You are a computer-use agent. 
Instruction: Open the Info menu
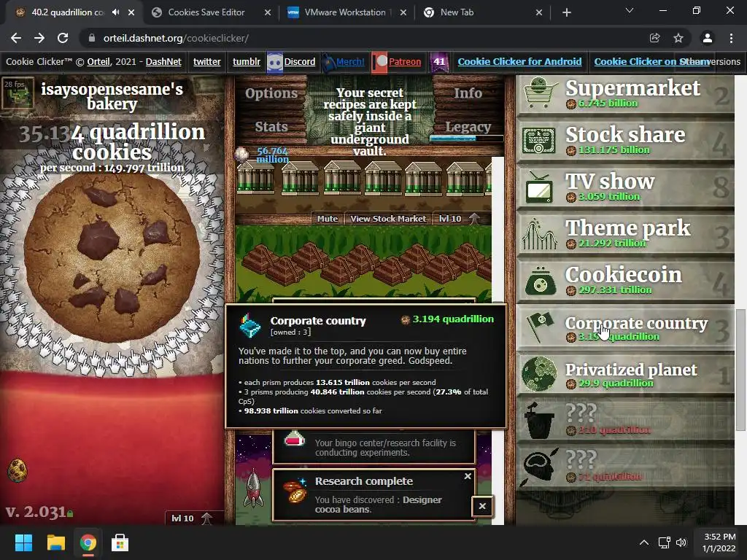point(468,93)
